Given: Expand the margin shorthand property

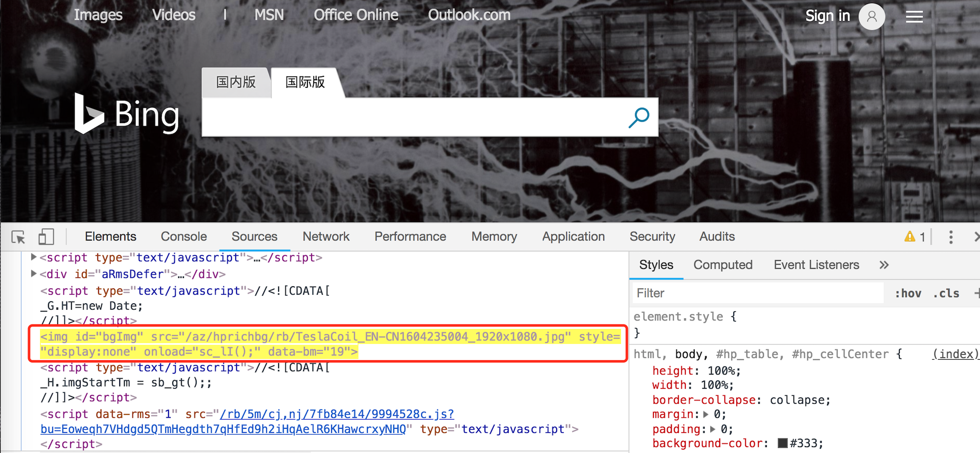Looking at the screenshot, I should [x=706, y=414].
